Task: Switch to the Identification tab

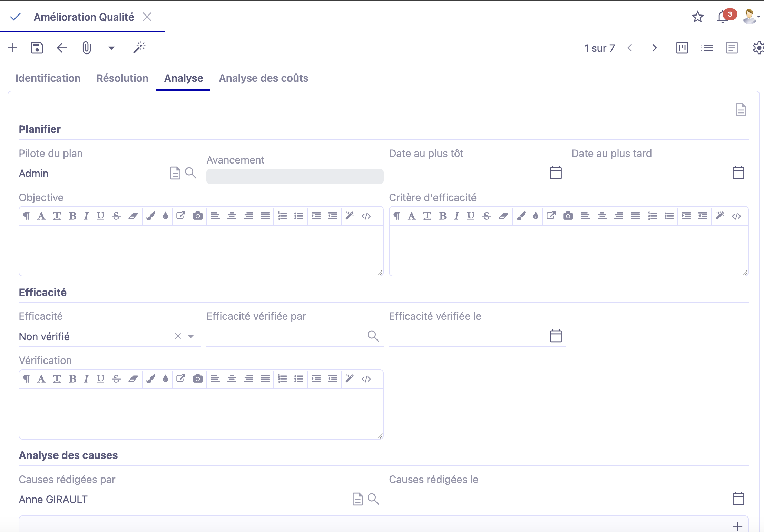Action: point(48,78)
